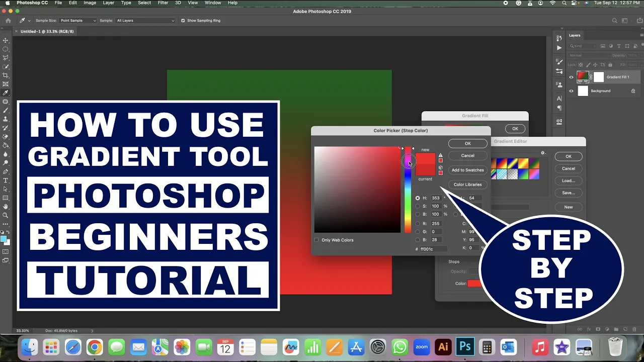The width and height of the screenshot is (644, 362).
Task: Hide the Gradient Fill 1 layer
Action: click(571, 77)
